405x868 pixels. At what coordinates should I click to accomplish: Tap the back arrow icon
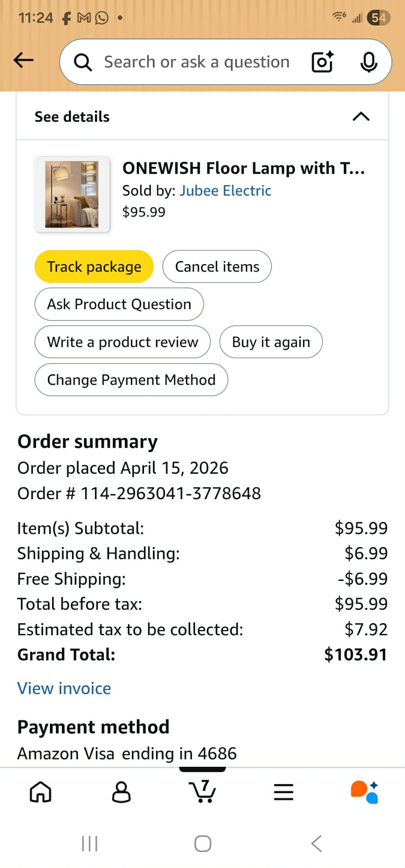[x=24, y=60]
